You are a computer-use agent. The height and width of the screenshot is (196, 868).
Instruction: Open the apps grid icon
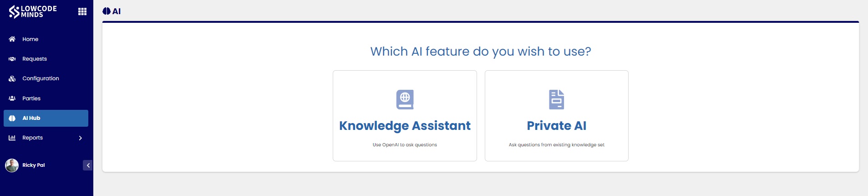[82, 11]
